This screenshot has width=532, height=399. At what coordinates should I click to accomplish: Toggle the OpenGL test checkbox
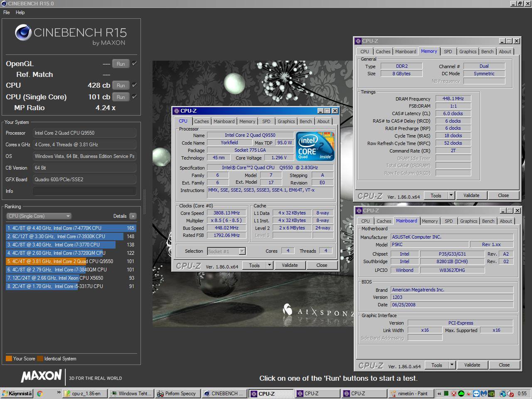[134, 64]
